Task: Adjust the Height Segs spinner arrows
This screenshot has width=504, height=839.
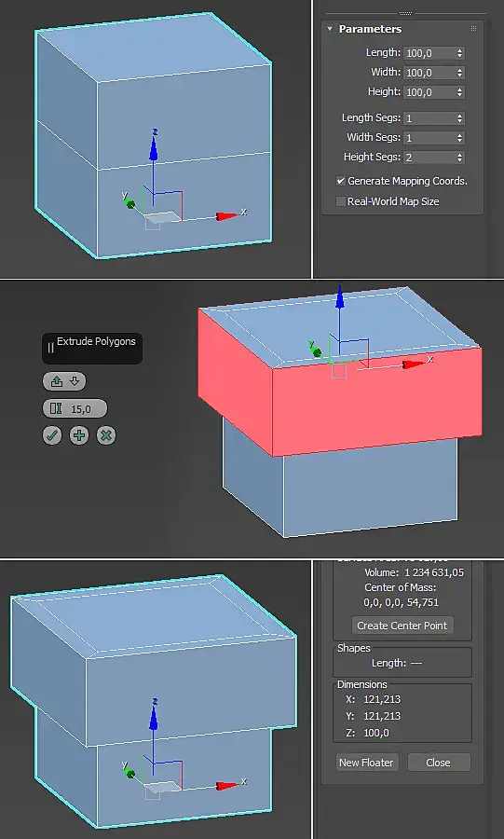Action: pos(459,158)
